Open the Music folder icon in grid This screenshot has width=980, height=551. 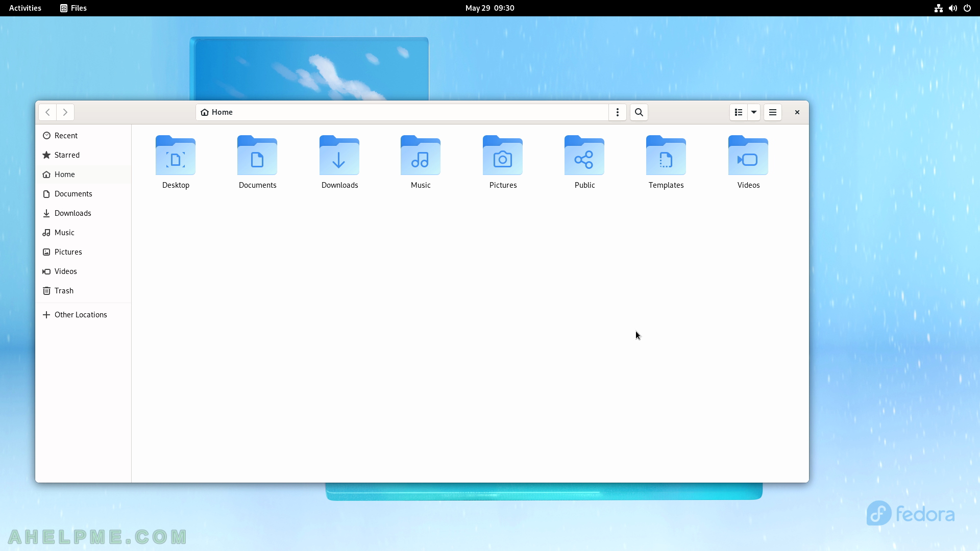[421, 155]
